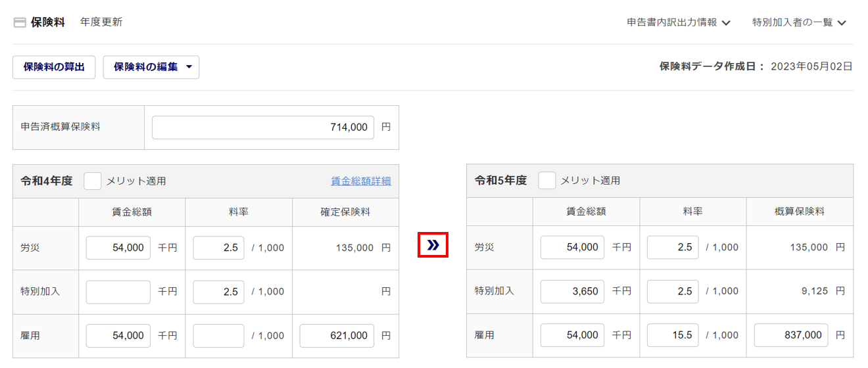Click 保険料の算出 button
Image resolution: width=868 pixels, height=368 pixels.
click(x=54, y=67)
